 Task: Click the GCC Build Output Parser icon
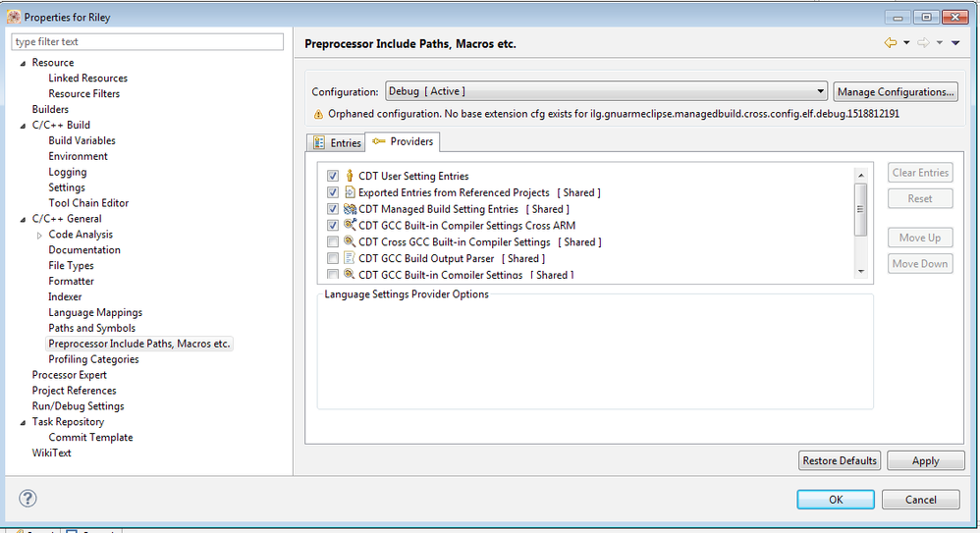350,258
